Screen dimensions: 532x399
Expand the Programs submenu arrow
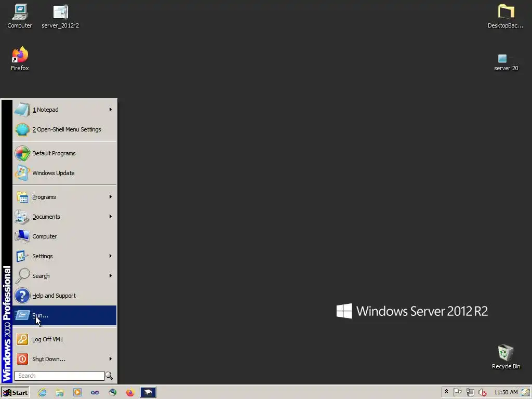tap(110, 196)
